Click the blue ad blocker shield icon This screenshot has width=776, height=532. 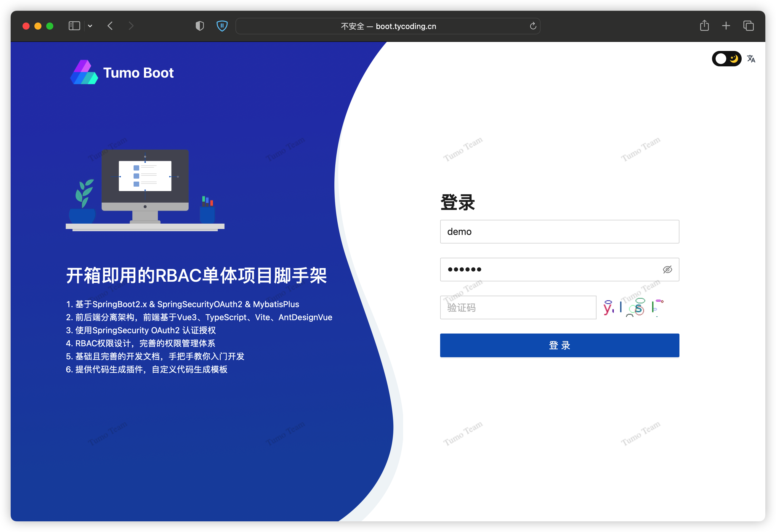[x=222, y=26]
